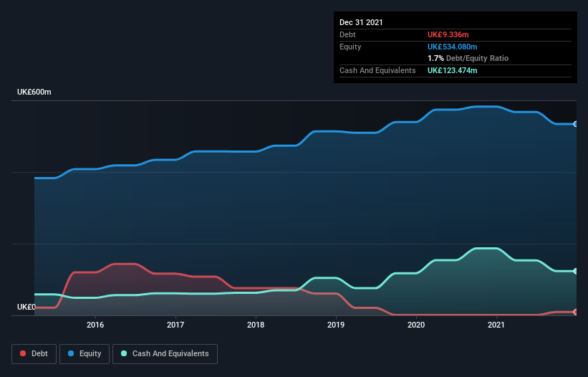Click the Debt label in tooltip
Viewport: 588px width, 377px height.
[x=347, y=34]
